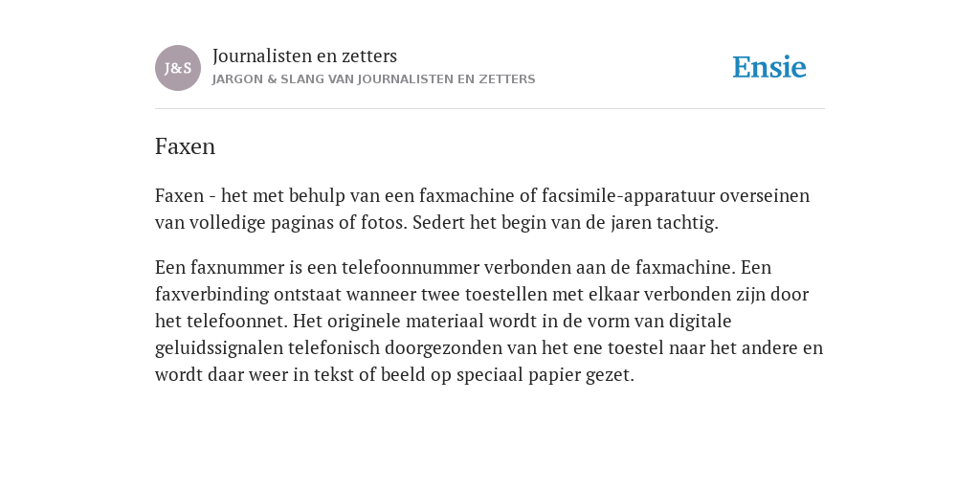The image size is (980, 490).
Task: Click the J&S round avatar icon
Action: coord(178,68)
